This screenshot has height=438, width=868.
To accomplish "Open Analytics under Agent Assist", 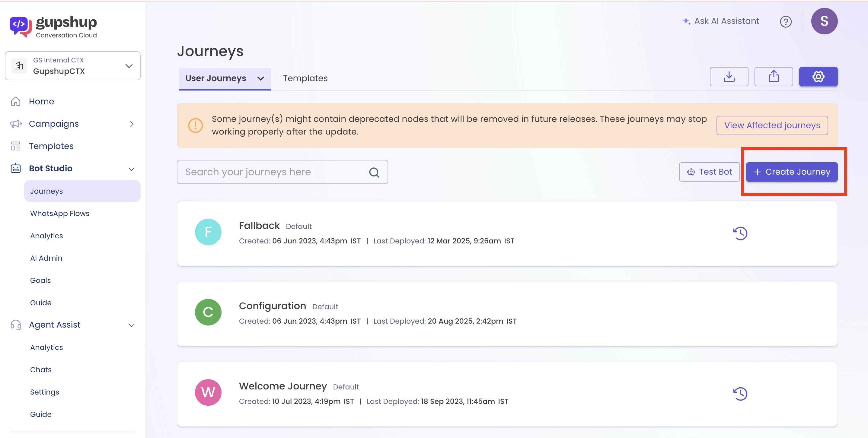I will click(46, 347).
